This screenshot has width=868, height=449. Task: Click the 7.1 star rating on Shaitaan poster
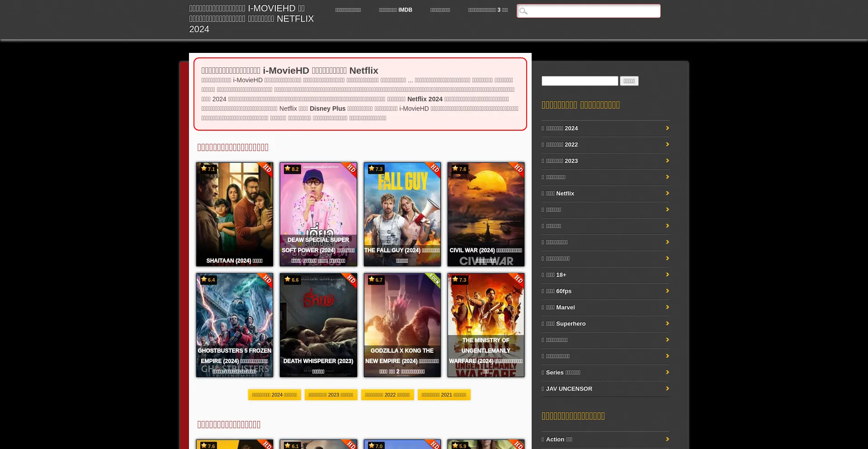pos(208,169)
